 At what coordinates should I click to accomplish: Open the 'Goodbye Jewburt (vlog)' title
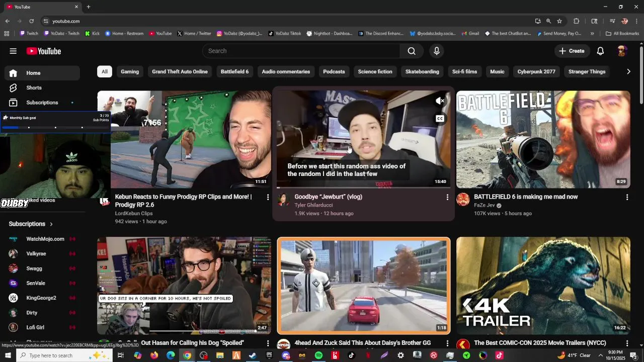tap(329, 197)
